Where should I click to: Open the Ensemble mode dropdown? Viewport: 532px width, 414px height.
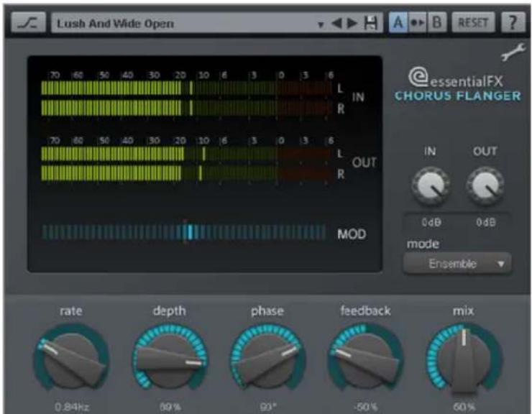click(x=457, y=263)
